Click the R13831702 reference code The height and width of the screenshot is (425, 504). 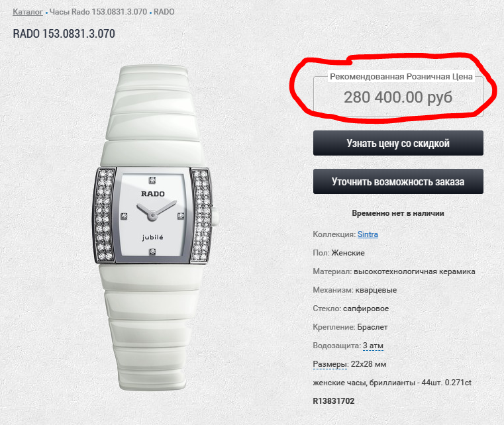pos(334,401)
